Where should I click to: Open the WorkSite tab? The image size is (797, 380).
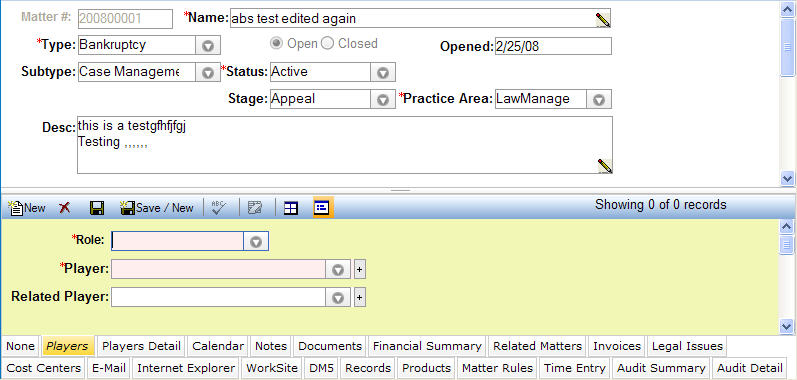pyautogui.click(x=272, y=368)
